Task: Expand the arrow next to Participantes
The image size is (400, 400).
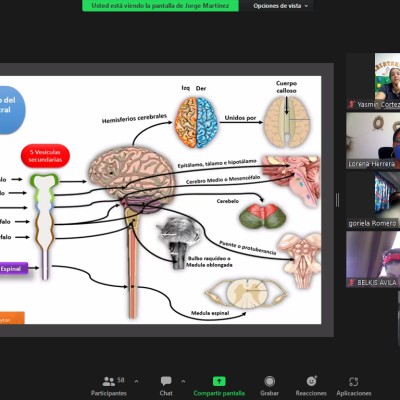Action: click(x=136, y=381)
